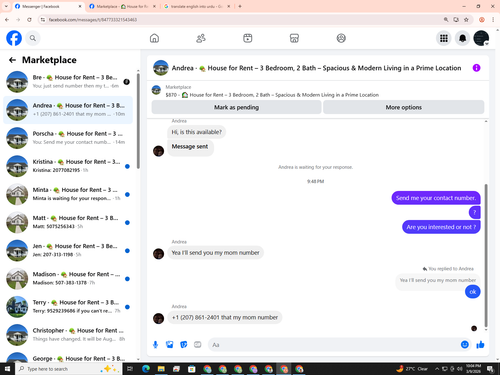Open the Andrea conversation in list

[x=68, y=110]
